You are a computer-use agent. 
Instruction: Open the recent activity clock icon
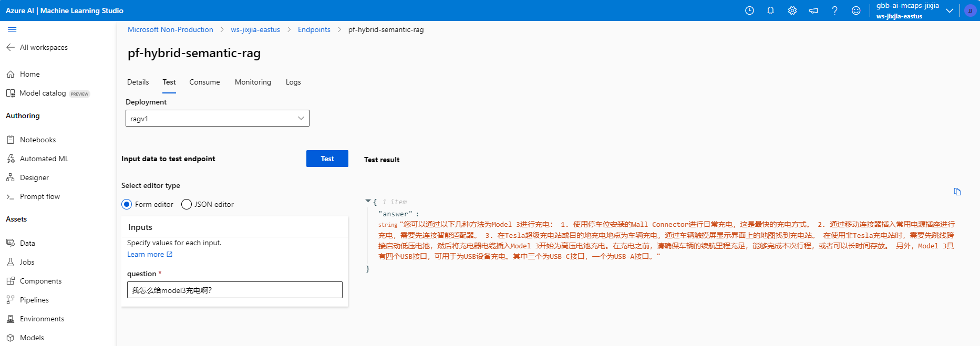tap(750, 11)
